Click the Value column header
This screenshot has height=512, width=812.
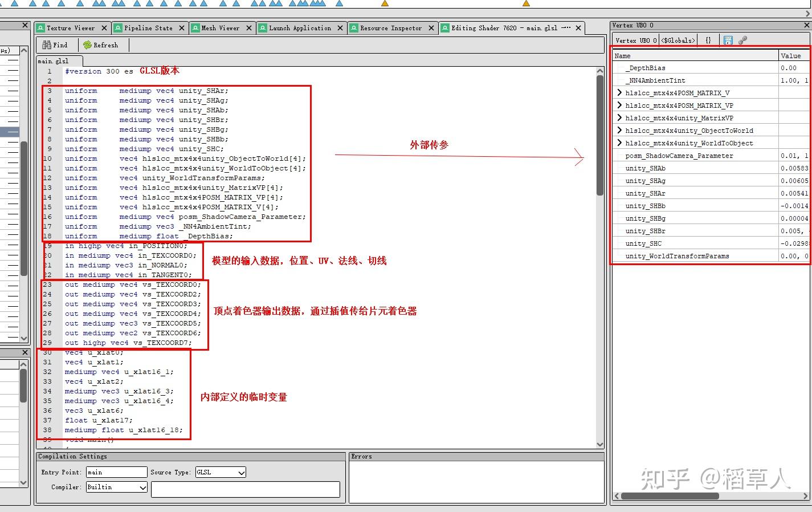point(794,56)
